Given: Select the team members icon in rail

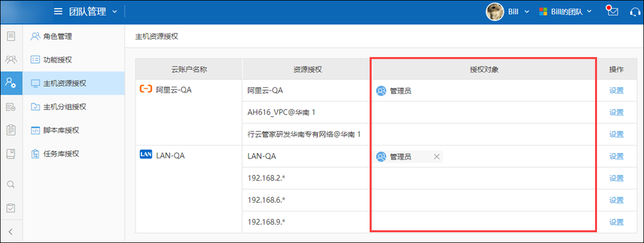Looking at the screenshot, I should tap(11, 59).
